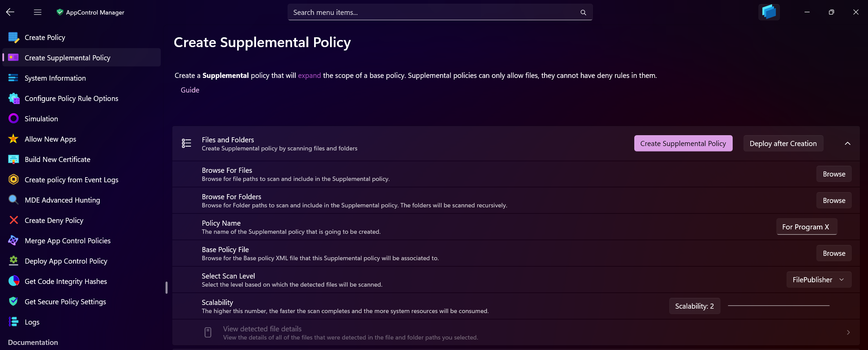
Task: Open MDE Advanced Hunting page
Action: coord(81,200)
